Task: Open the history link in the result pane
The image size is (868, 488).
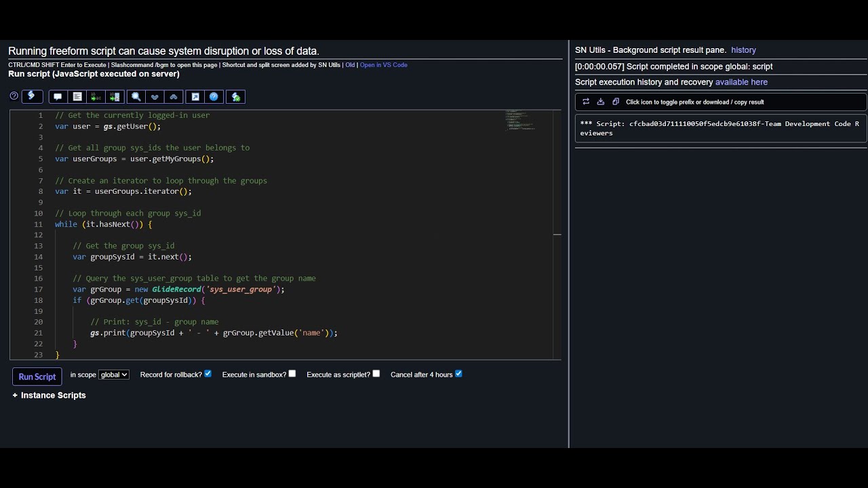Action: click(x=743, y=50)
